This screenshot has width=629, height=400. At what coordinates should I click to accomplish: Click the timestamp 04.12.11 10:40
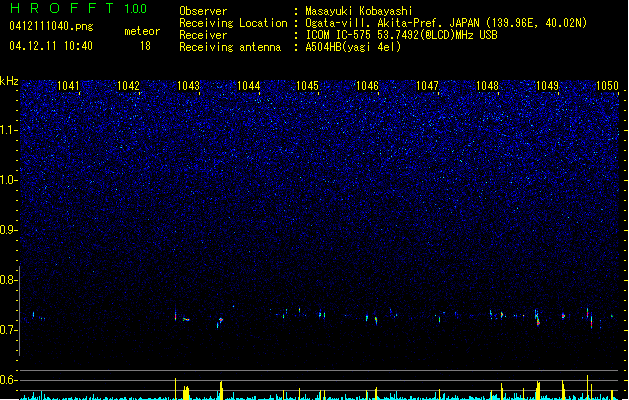point(51,46)
